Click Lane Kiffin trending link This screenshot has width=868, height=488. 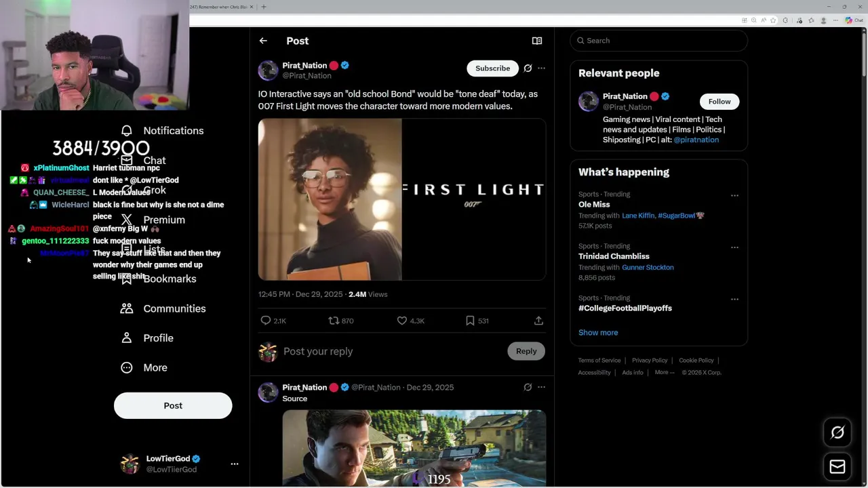point(638,216)
